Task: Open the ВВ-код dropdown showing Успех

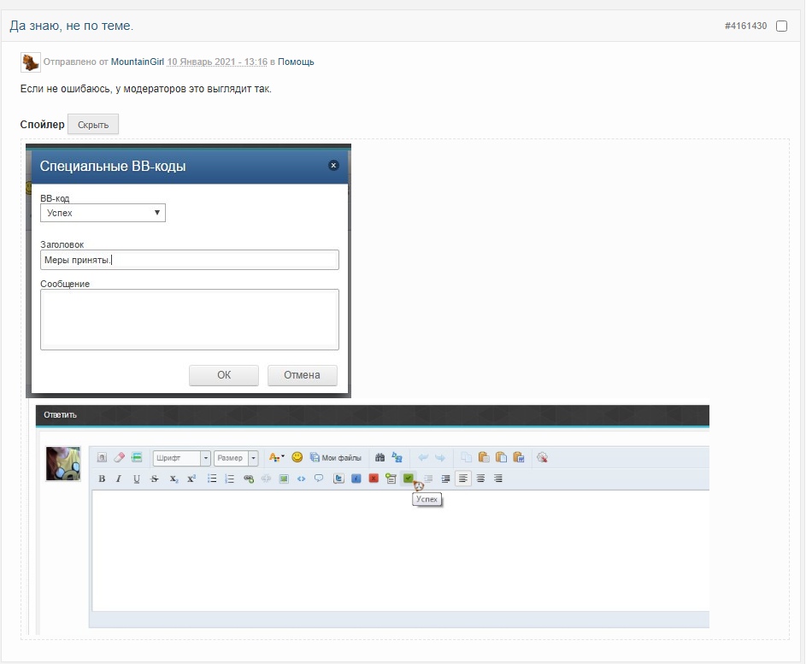Action: tap(103, 213)
